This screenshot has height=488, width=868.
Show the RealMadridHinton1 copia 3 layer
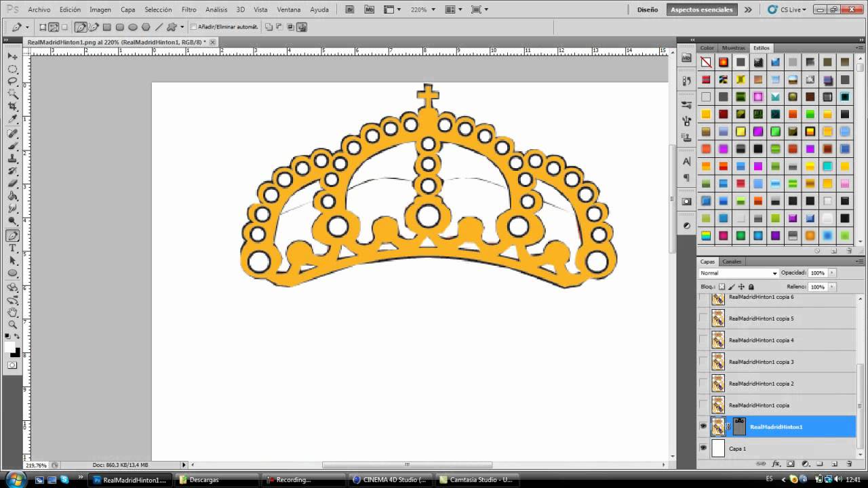tap(703, 362)
